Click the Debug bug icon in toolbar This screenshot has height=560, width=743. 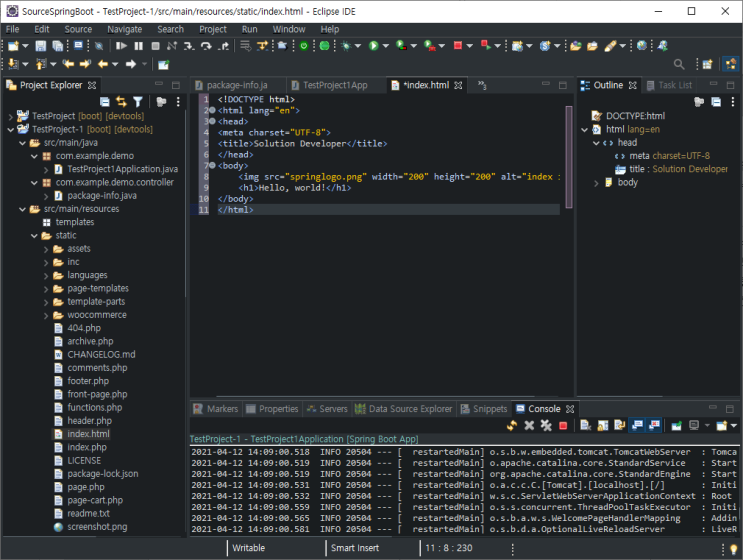[x=346, y=46]
